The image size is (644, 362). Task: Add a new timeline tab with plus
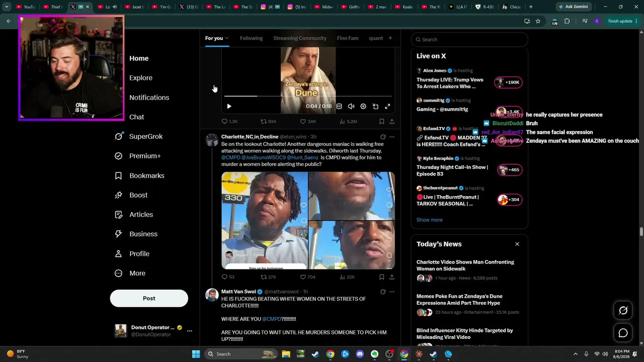coord(390,38)
